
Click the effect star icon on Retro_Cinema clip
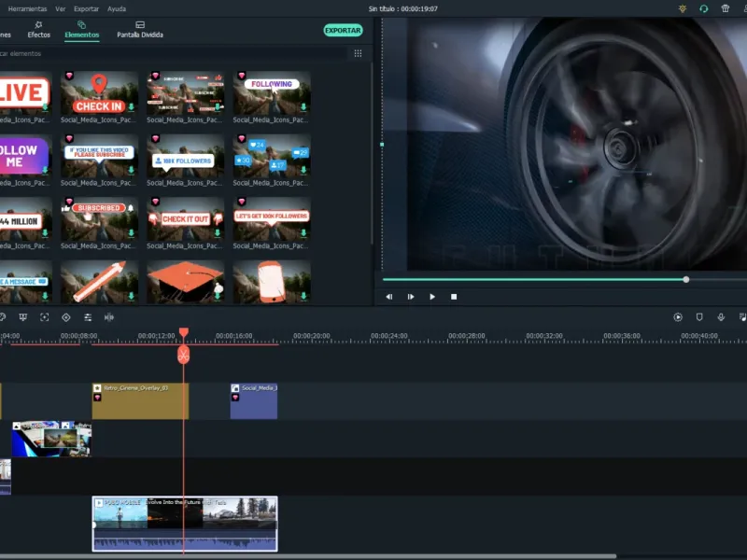pos(97,388)
